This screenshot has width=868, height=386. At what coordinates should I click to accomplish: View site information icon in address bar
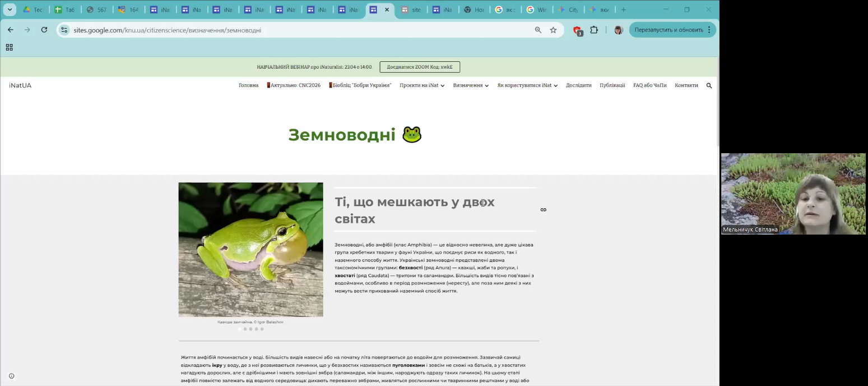coord(64,30)
